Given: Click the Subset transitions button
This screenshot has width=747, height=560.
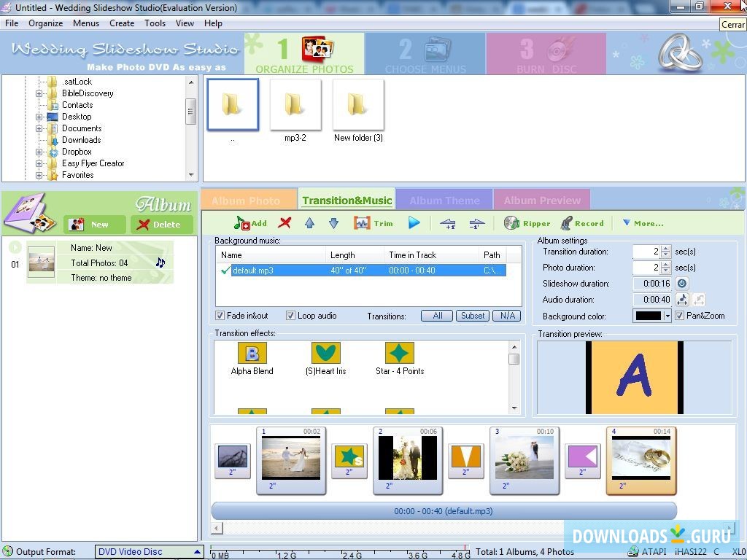Looking at the screenshot, I should click(473, 316).
